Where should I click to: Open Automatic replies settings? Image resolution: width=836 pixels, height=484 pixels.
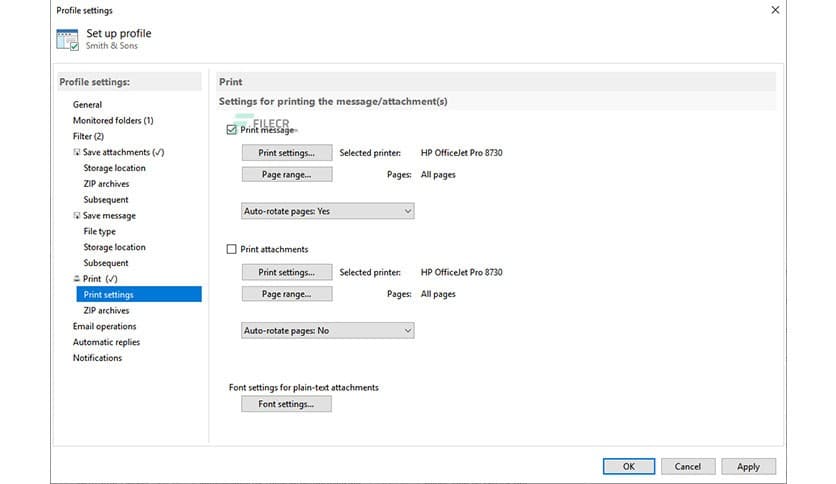107,342
